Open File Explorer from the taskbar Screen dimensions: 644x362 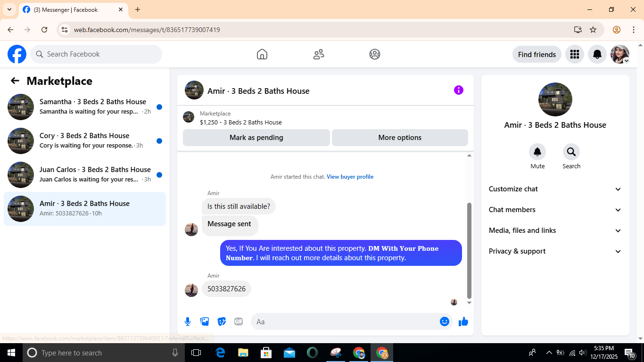coord(243,353)
